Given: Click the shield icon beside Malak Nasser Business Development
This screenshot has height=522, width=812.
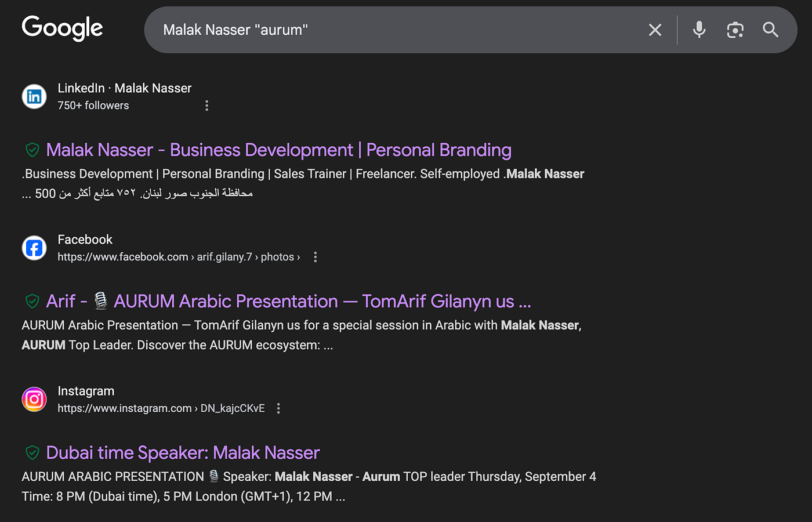Looking at the screenshot, I should 32,150.
